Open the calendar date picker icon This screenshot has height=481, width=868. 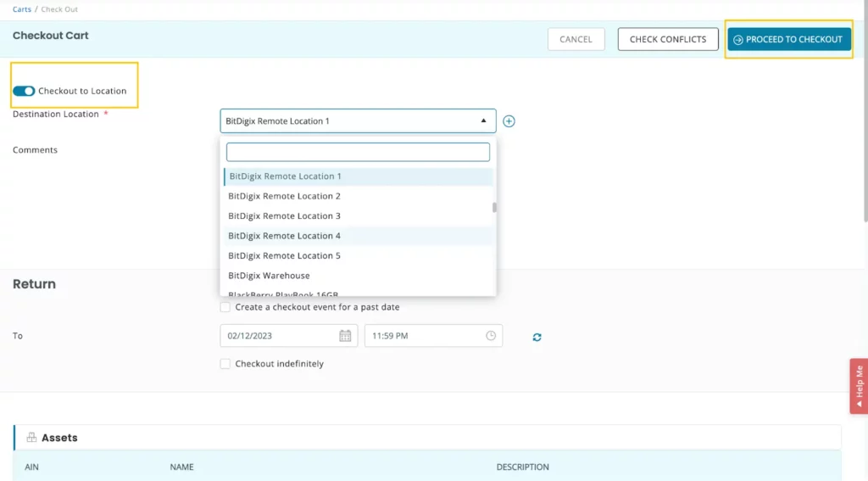coord(345,336)
